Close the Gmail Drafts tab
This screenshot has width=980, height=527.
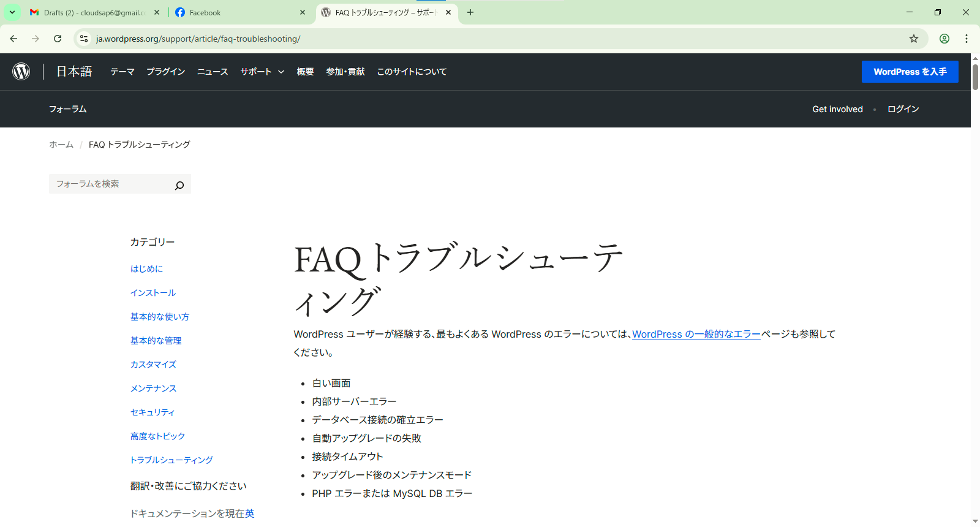pyautogui.click(x=157, y=12)
